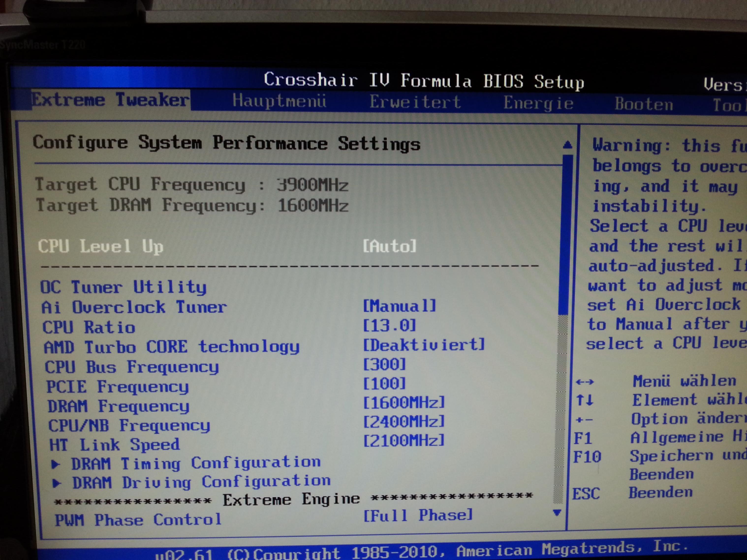Change CPU Level Up Auto value
This screenshot has height=560, width=747.
pyautogui.click(x=389, y=246)
